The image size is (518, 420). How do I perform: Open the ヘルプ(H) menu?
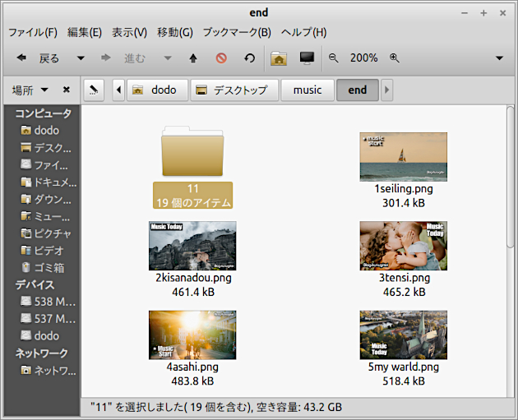(x=304, y=32)
